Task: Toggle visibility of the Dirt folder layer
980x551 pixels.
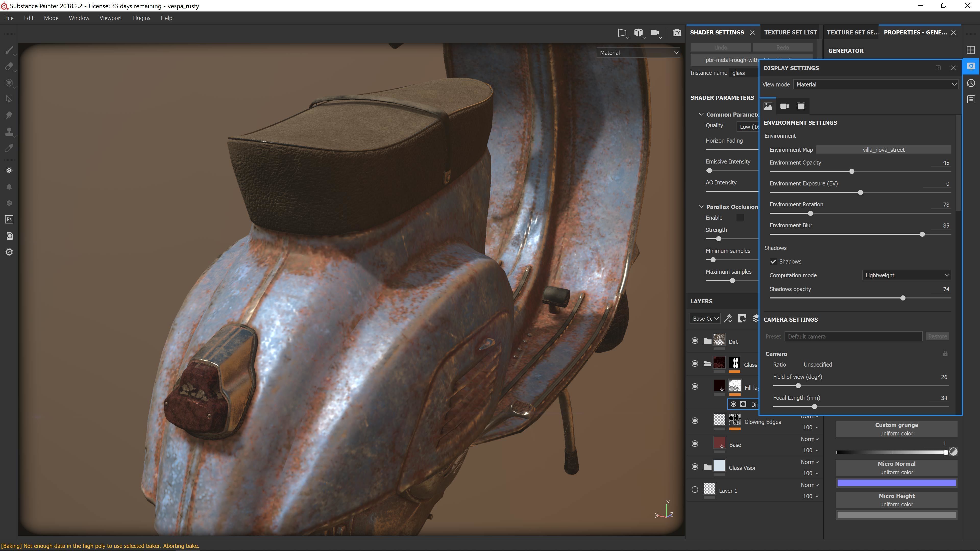Action: click(695, 341)
